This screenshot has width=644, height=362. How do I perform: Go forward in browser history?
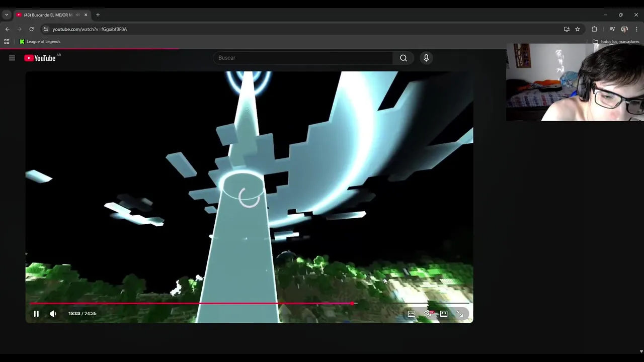pyautogui.click(x=19, y=29)
